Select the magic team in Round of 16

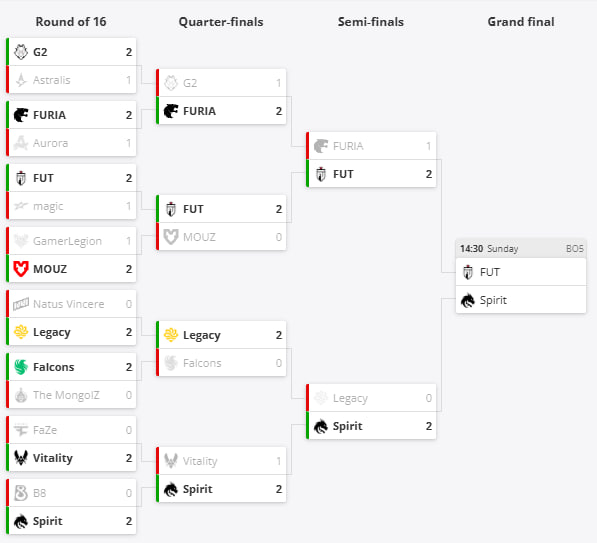(48, 206)
